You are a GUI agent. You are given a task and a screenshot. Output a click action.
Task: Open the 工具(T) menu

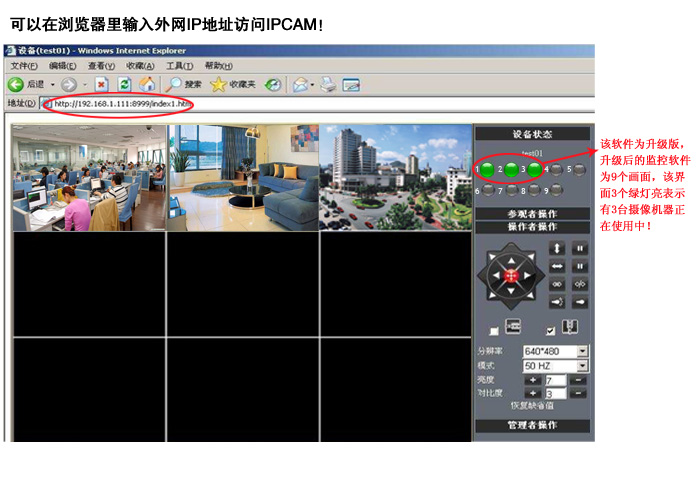[x=179, y=65]
